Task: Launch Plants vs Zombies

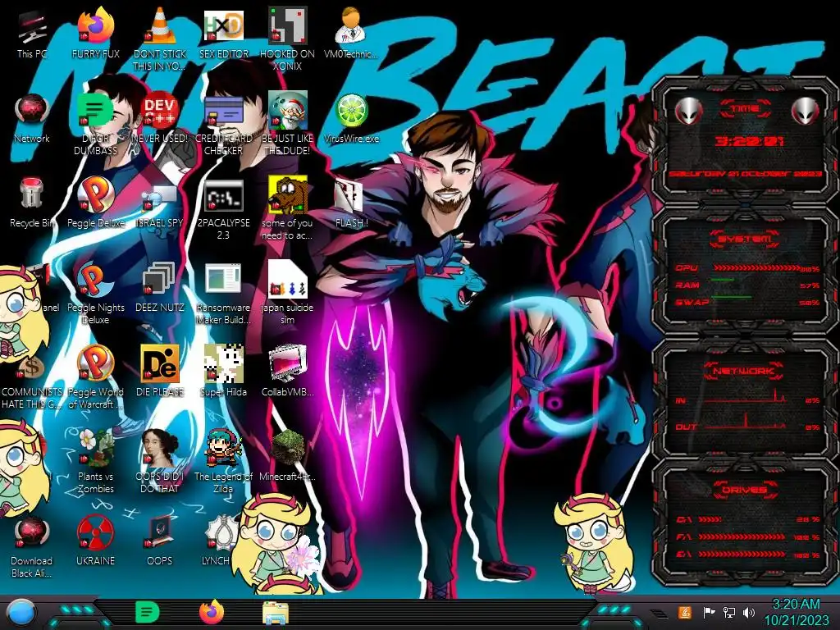Action: (x=95, y=462)
